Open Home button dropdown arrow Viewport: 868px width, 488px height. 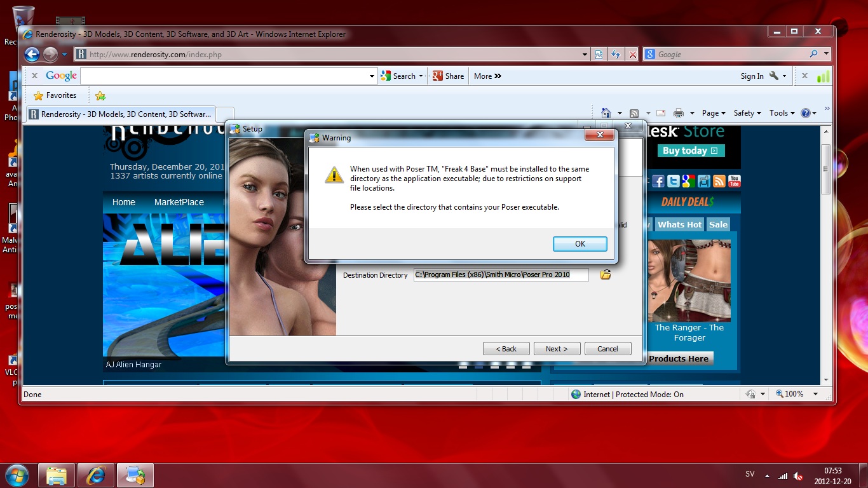coord(620,114)
